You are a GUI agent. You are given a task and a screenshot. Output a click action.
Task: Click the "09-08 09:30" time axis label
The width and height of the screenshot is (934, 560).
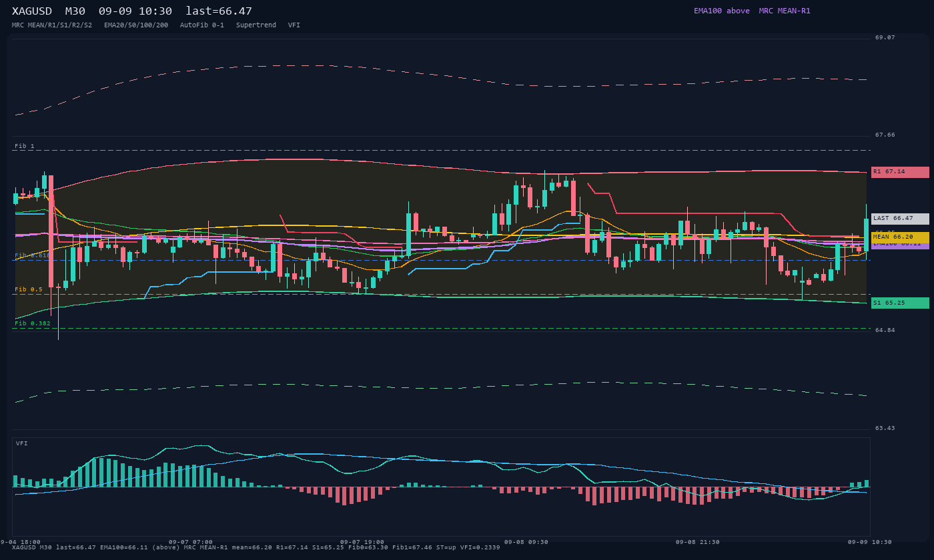pyautogui.click(x=526, y=542)
